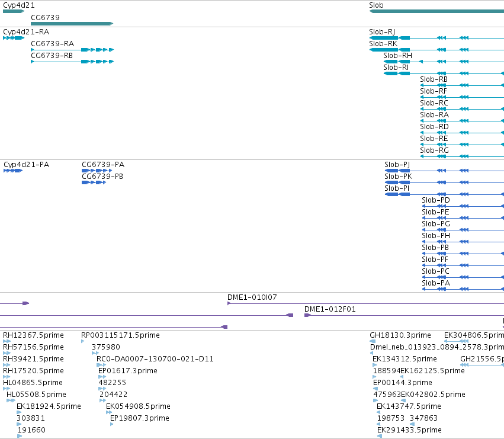
Task: Open the Slob-PI protein label
Action: (x=397, y=188)
